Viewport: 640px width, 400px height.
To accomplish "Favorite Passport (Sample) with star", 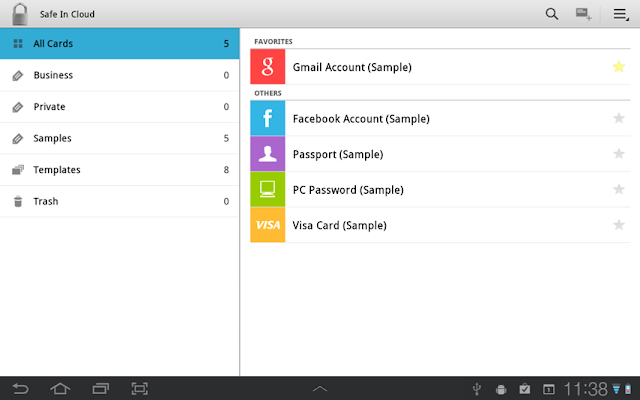I will [x=619, y=153].
